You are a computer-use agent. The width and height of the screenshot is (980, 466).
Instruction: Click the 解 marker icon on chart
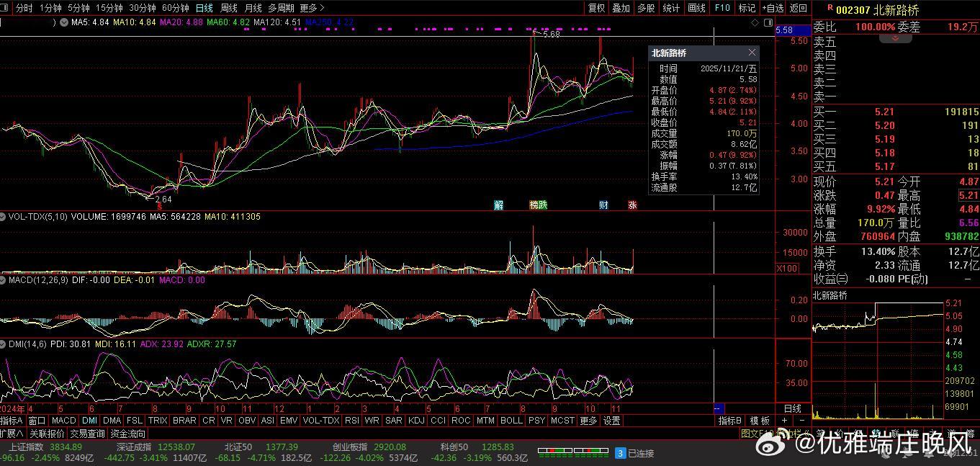[x=498, y=205]
